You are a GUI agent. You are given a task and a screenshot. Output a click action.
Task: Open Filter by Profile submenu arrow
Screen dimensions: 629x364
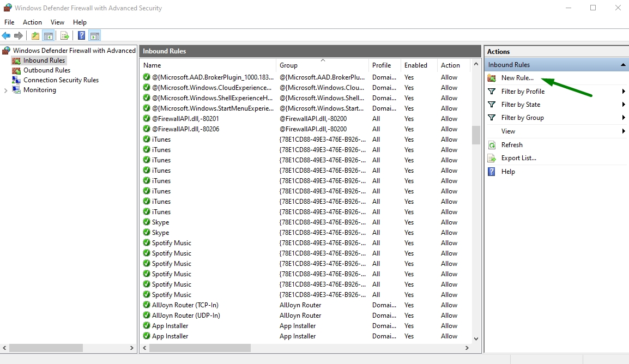[624, 92]
